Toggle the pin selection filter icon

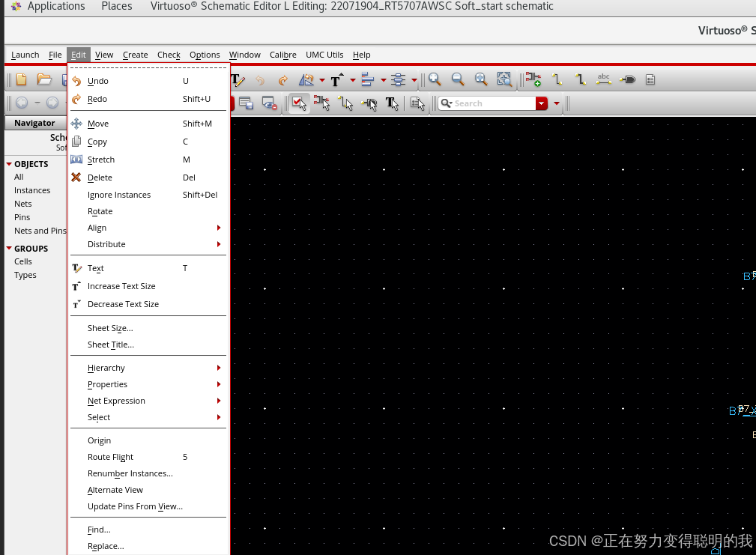coord(369,103)
